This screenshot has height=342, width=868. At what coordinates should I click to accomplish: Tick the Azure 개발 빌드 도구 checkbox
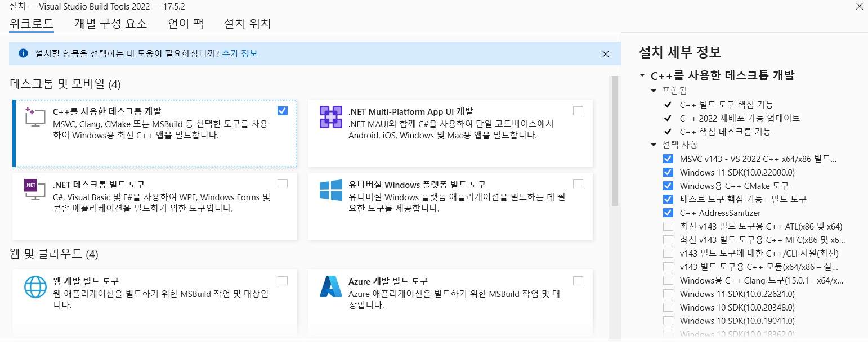pyautogui.click(x=578, y=281)
